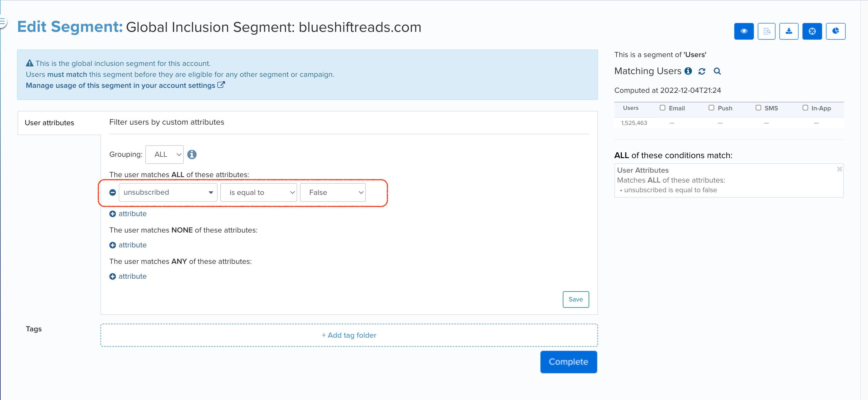Click the list search icon button

point(766,31)
